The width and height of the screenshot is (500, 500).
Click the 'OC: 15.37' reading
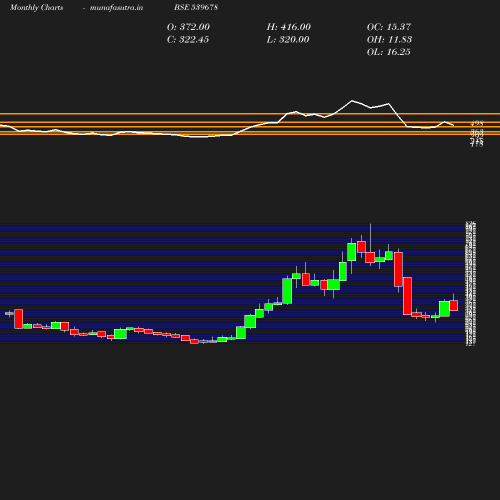click(x=389, y=27)
